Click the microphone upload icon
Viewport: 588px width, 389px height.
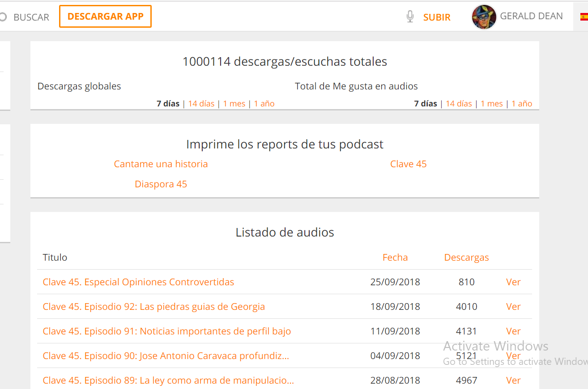[410, 17]
